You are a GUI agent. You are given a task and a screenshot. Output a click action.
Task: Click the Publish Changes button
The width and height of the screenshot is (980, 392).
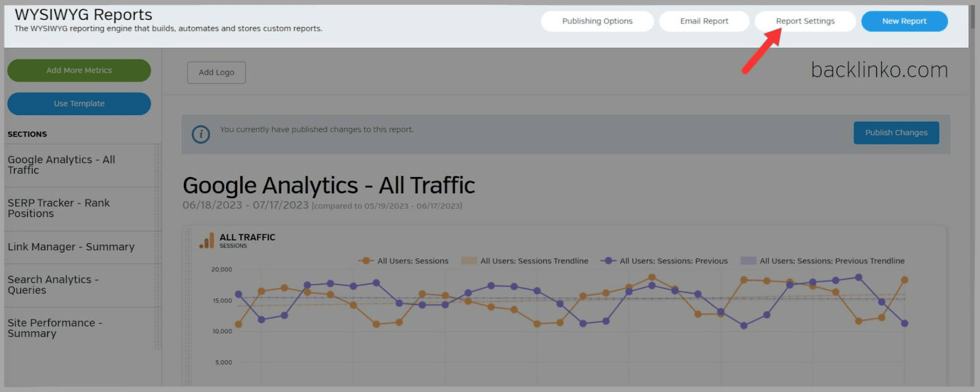click(x=896, y=133)
